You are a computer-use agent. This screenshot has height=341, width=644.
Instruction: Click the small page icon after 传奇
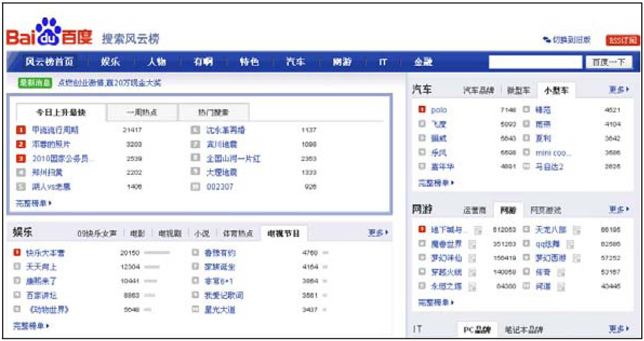561,272
